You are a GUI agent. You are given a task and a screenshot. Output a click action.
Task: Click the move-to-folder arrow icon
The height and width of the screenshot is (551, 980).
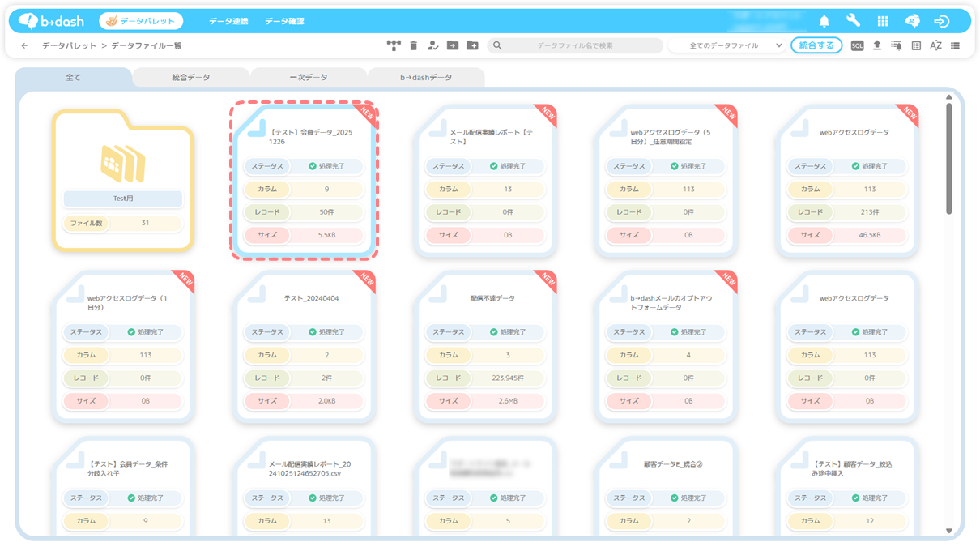(453, 46)
